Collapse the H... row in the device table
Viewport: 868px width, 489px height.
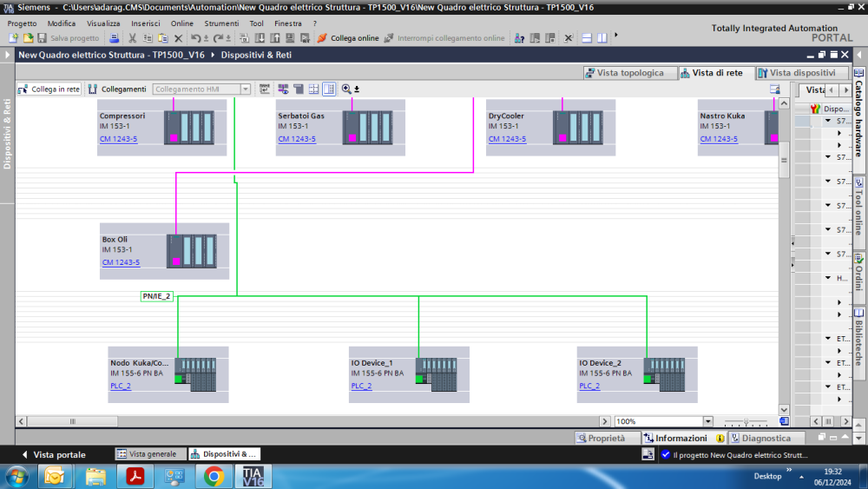(828, 278)
